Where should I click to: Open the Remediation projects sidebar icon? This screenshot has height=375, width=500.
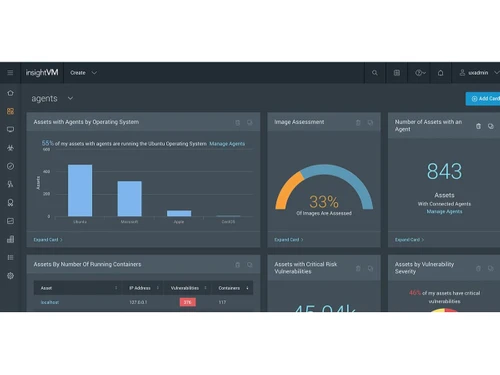10,184
